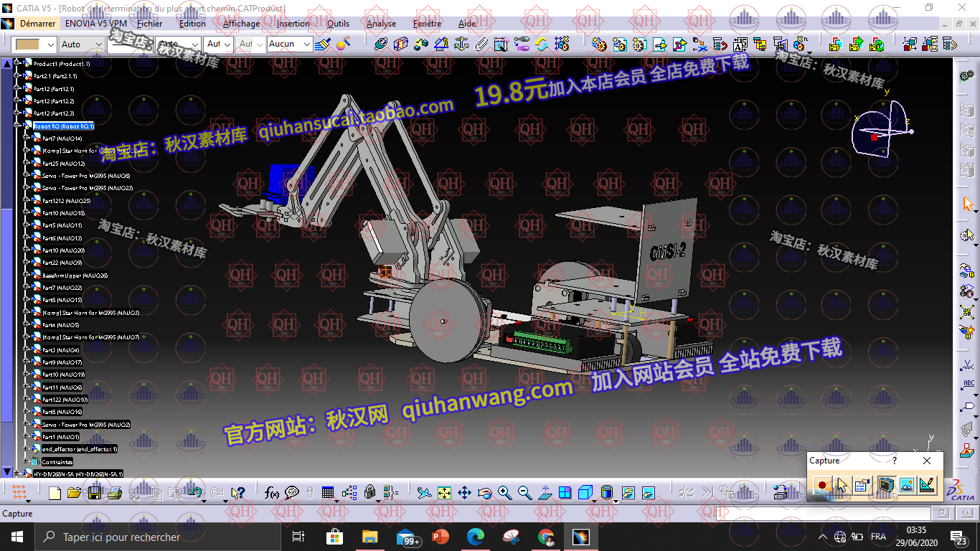Click the Fly mode airplane icon
Viewport: 980px width, 551px height.
(424, 493)
